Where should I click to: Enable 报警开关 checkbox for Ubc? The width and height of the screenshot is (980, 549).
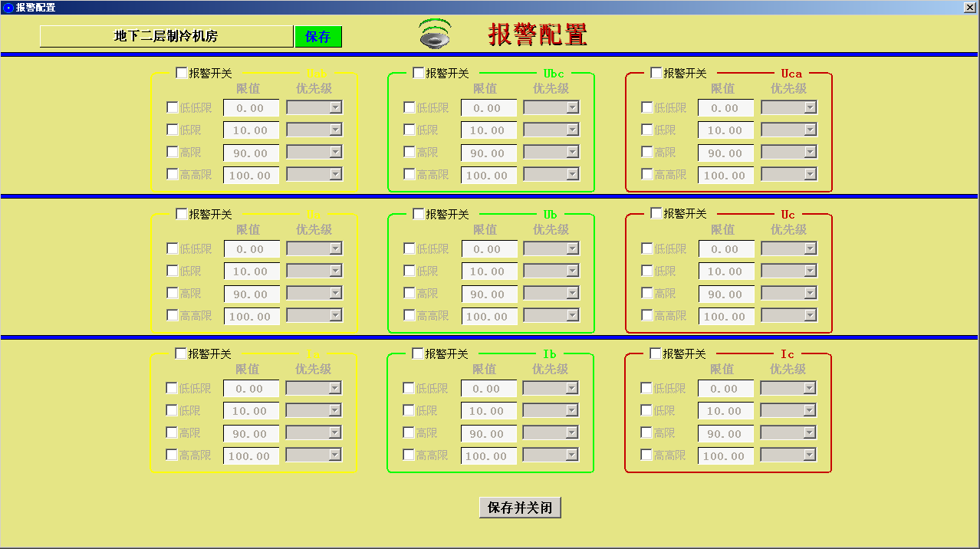pyautogui.click(x=419, y=73)
